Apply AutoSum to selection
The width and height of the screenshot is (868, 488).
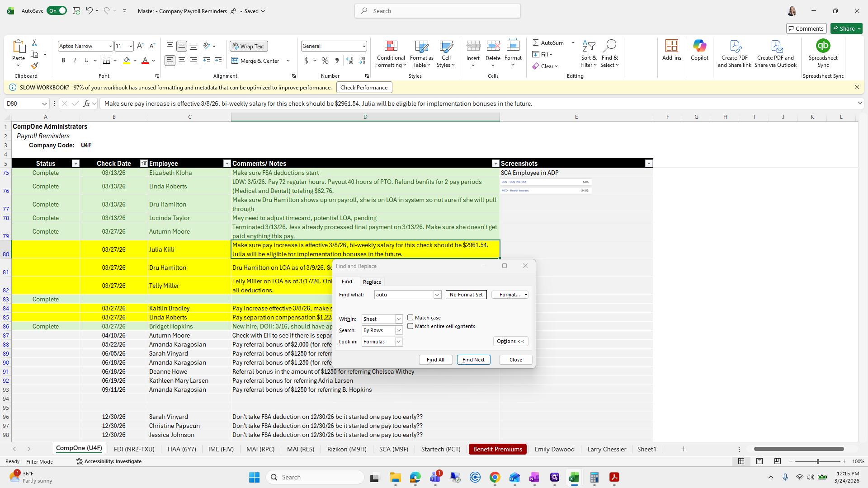[549, 42]
